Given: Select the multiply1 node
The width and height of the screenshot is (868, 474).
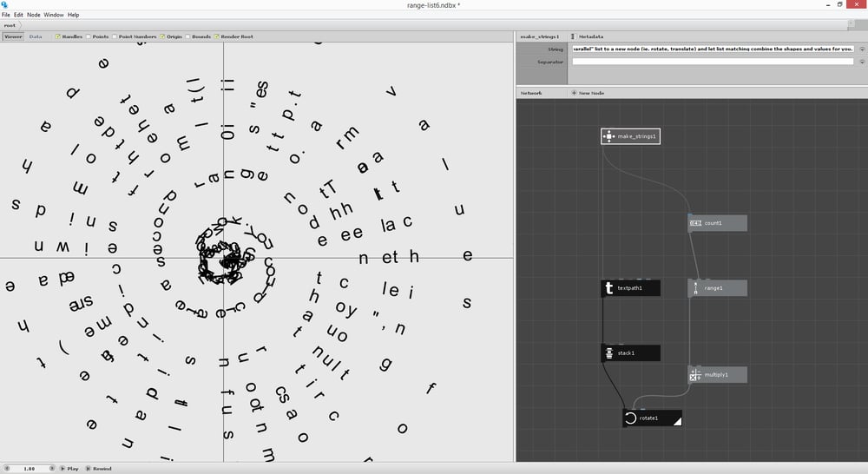Looking at the screenshot, I should pos(718,375).
